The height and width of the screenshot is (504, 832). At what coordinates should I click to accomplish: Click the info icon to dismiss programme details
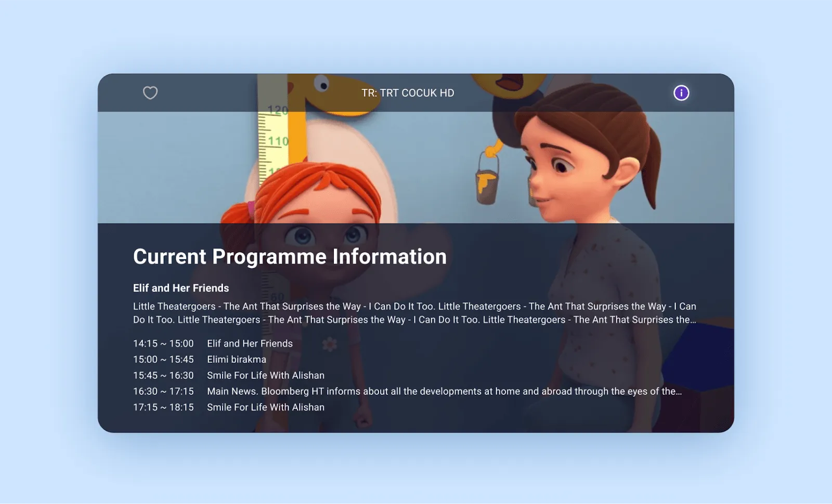pyautogui.click(x=681, y=93)
